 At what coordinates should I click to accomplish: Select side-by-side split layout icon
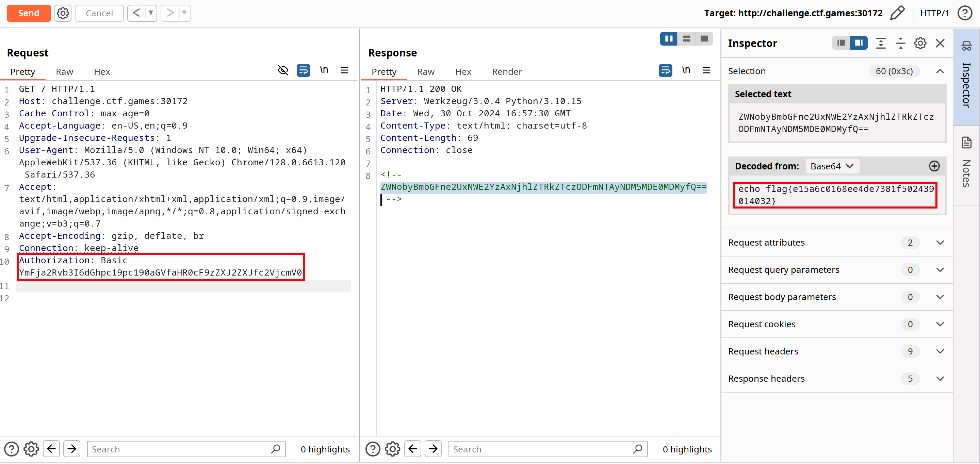pyautogui.click(x=668, y=39)
